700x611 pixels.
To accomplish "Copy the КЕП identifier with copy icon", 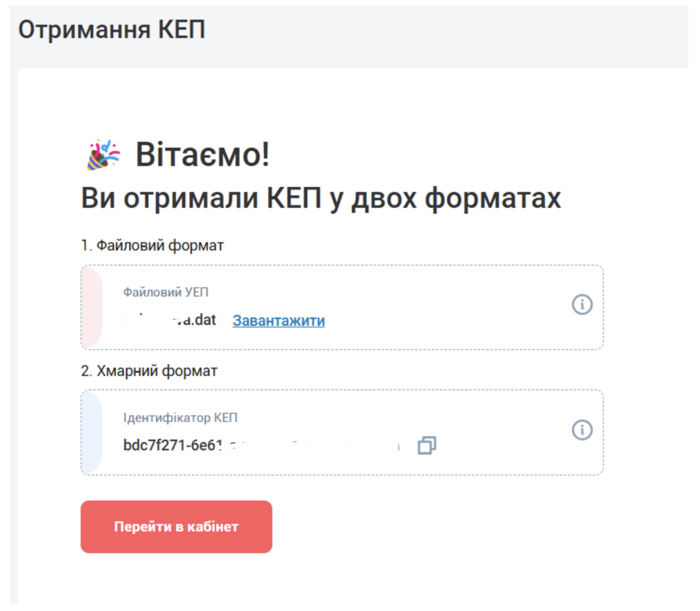I will (426, 445).
